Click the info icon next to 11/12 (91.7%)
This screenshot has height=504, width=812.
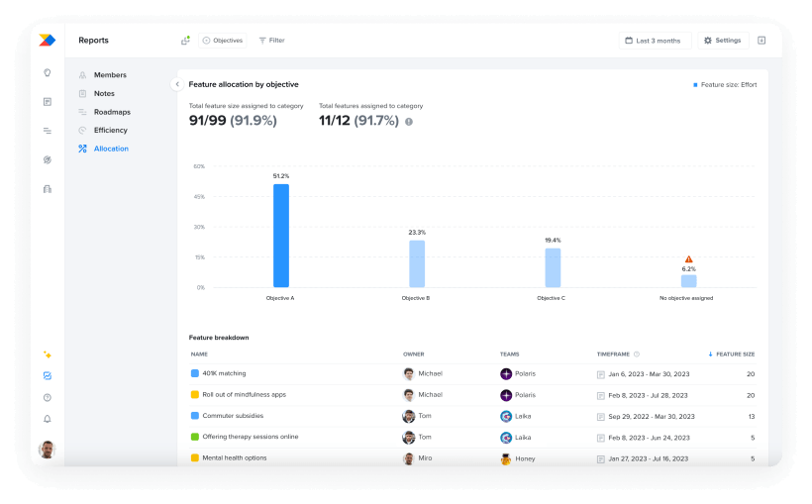point(409,122)
